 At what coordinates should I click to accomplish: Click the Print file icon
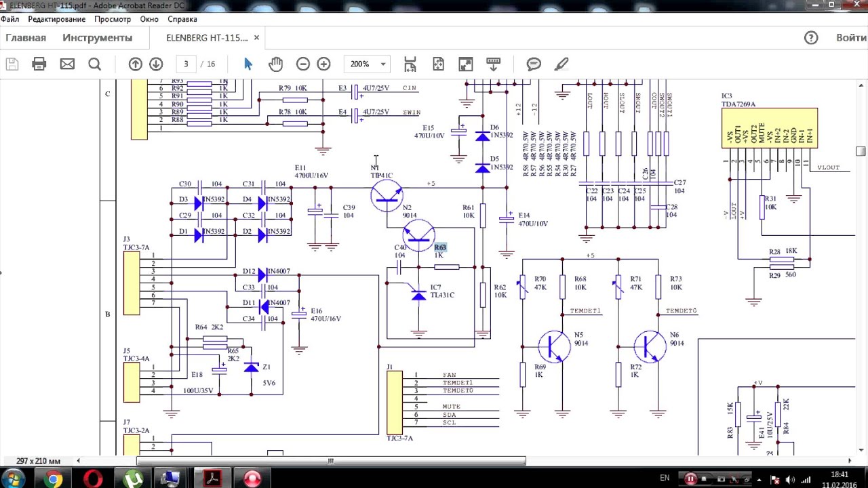coord(39,64)
